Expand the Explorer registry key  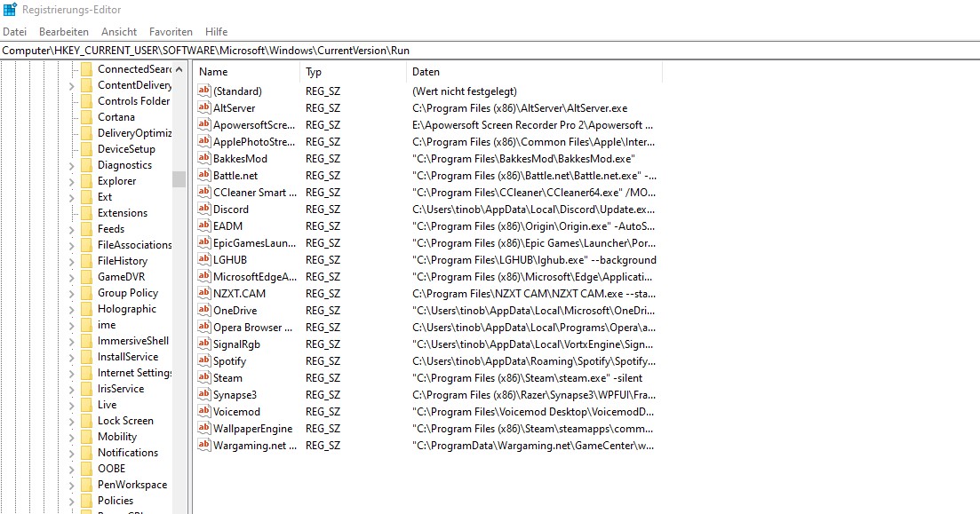pos(71,180)
